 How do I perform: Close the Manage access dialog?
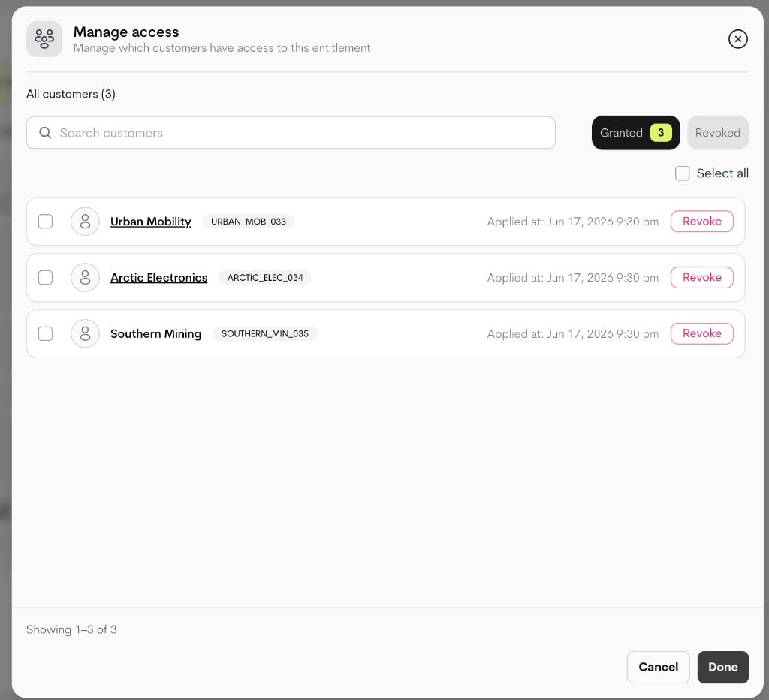pyautogui.click(x=737, y=39)
